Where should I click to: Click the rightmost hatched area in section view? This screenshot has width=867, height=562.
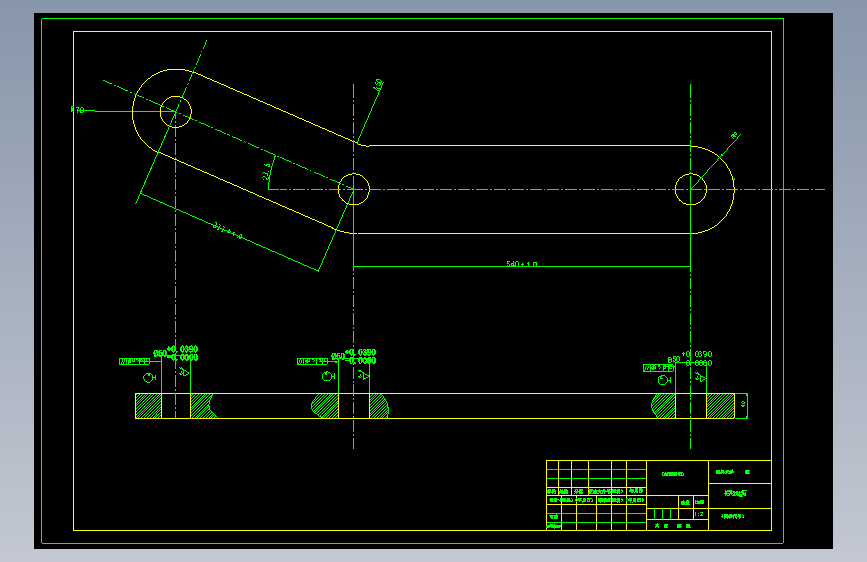(x=720, y=406)
